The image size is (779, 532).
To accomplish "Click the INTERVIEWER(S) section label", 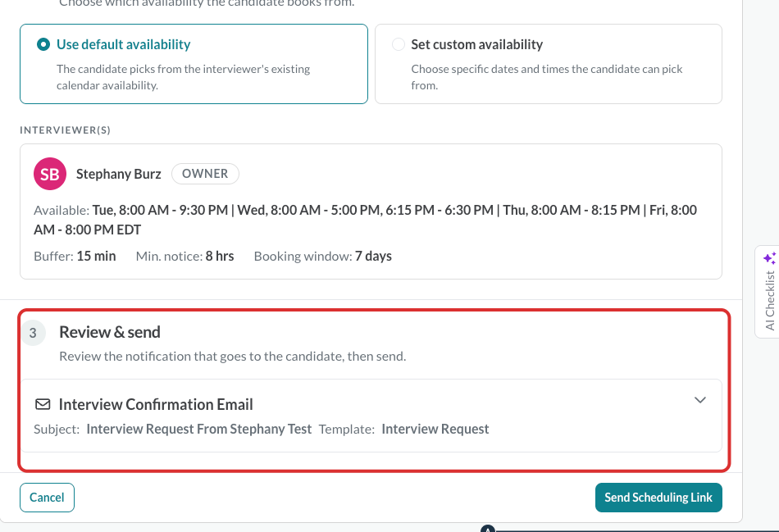I will click(x=65, y=130).
